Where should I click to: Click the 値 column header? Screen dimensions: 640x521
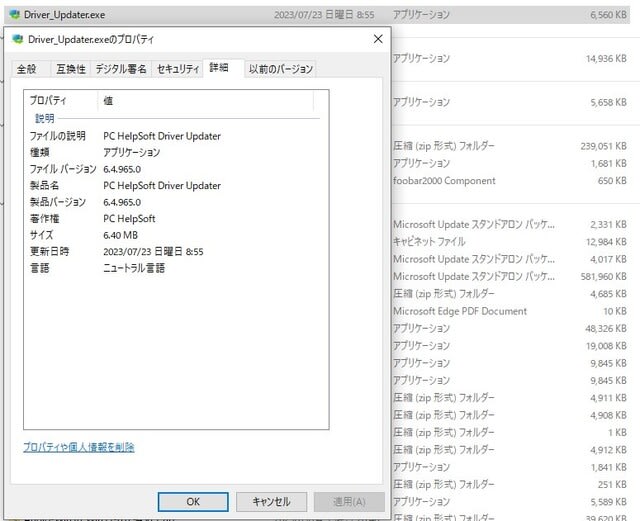coord(206,100)
